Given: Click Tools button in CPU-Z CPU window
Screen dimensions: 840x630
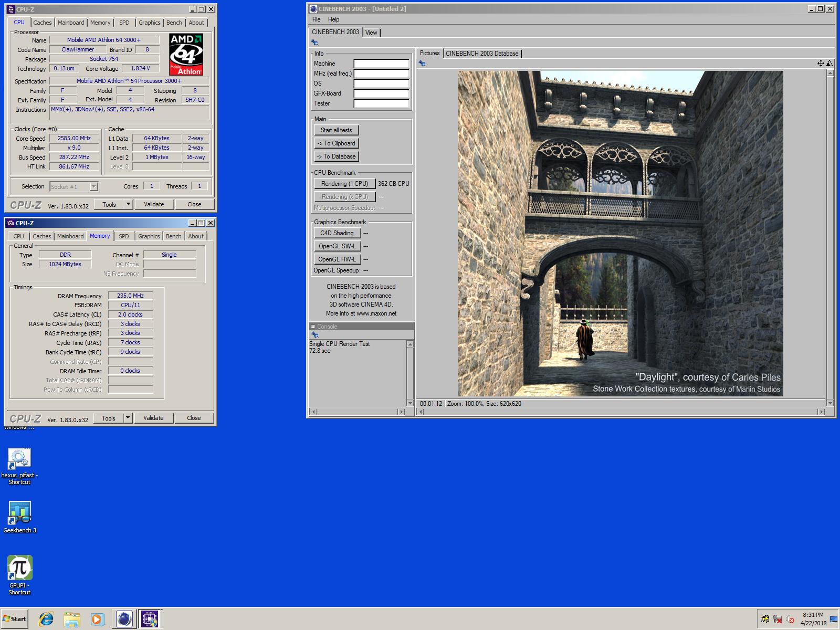Looking at the screenshot, I should click(x=109, y=204).
